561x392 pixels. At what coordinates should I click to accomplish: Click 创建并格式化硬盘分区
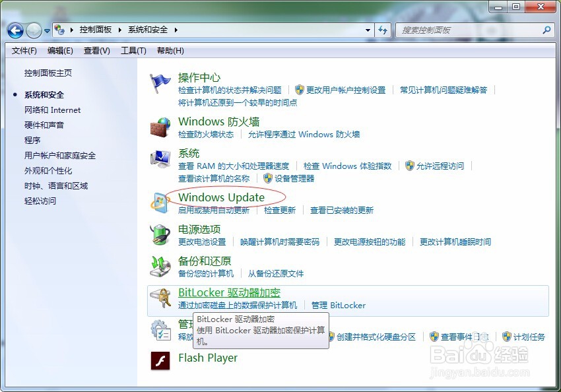coord(376,337)
